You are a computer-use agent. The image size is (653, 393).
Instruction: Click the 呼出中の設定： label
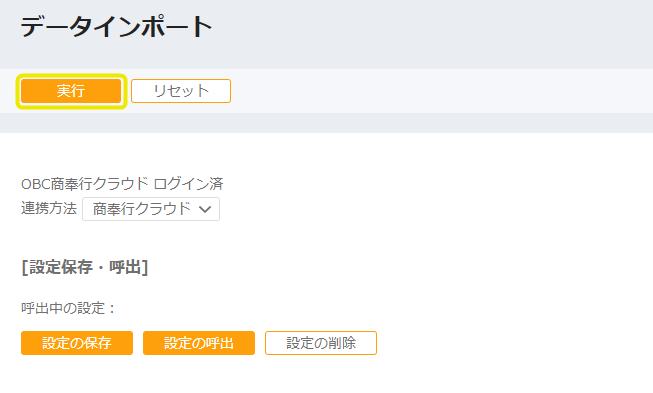tap(69, 308)
